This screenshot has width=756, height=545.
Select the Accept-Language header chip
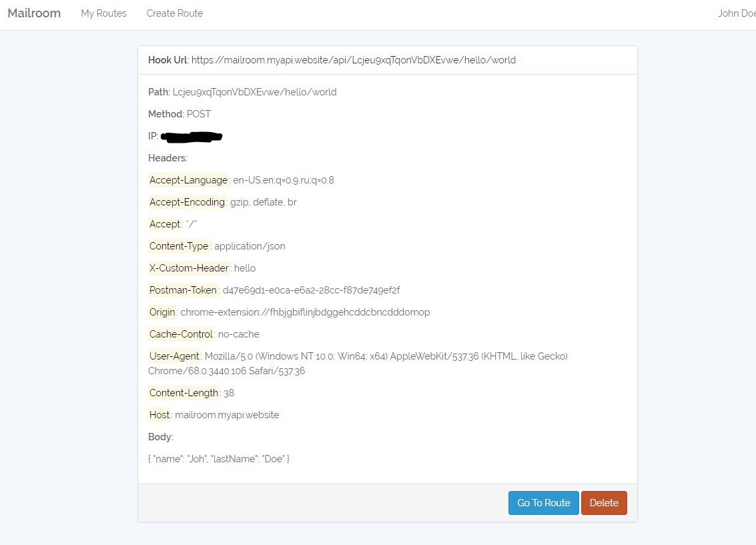point(188,180)
